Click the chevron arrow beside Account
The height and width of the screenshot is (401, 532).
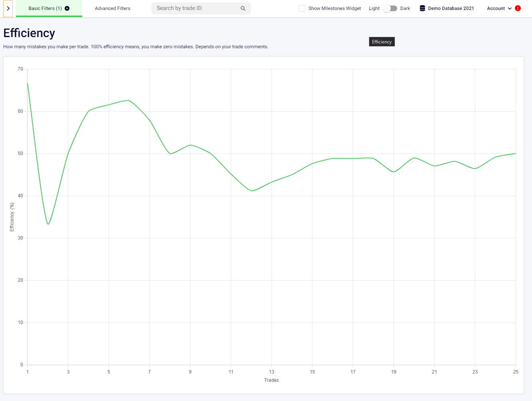510,8
